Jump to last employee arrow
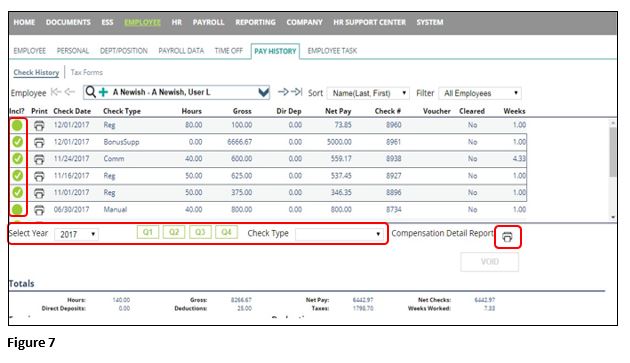Image resolution: width=630 pixels, height=363 pixels. point(297,92)
